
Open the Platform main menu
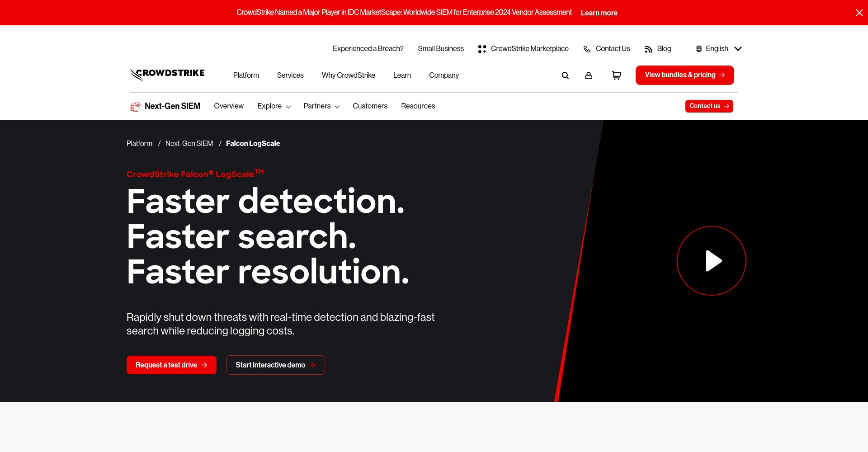[x=246, y=75]
